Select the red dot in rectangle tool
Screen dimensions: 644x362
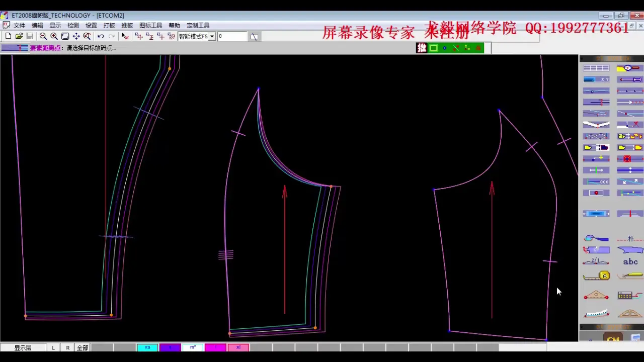click(596, 193)
